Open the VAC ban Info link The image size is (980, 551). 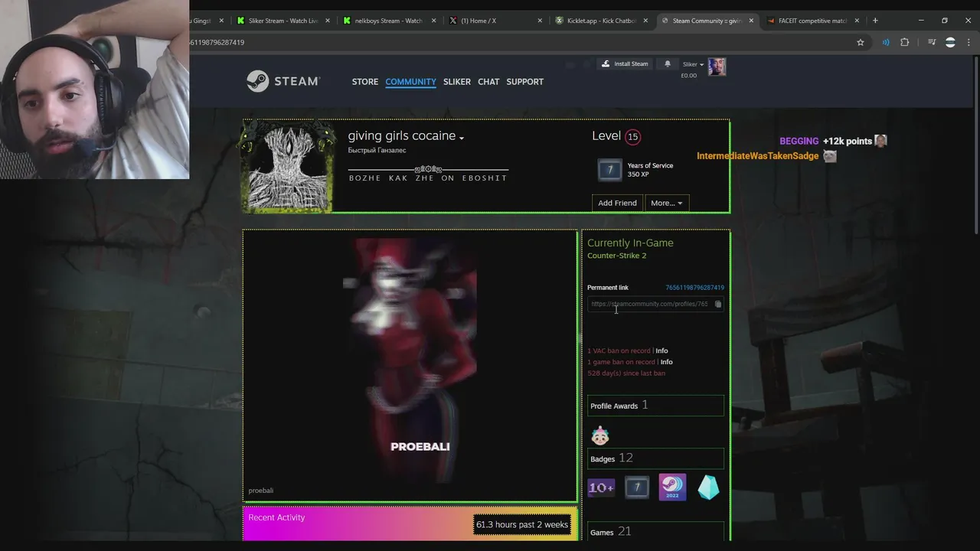(x=661, y=350)
